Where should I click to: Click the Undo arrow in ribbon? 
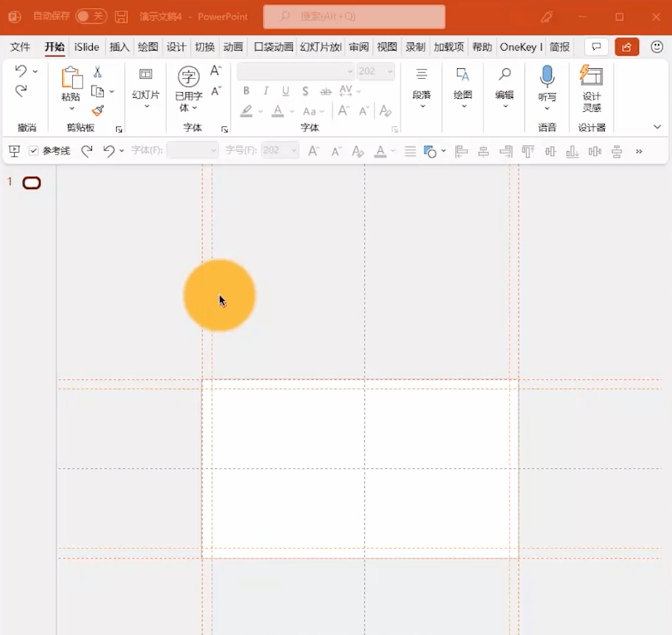[x=21, y=71]
